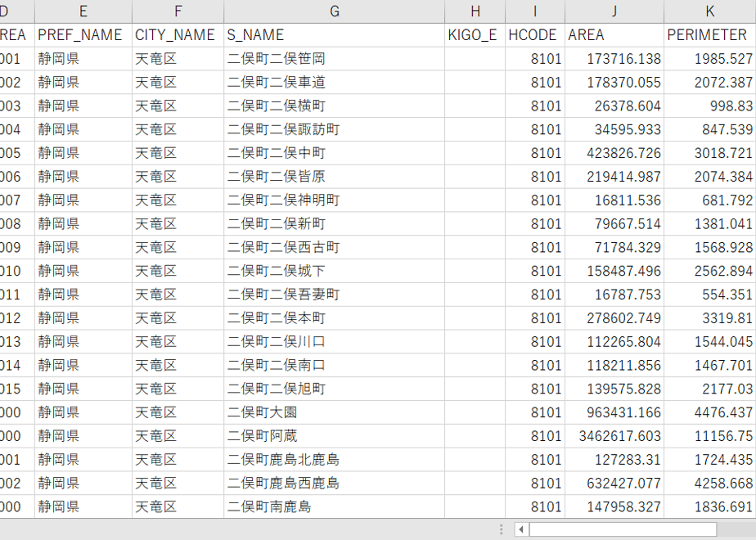Select cell containing 二俣町二俣城下
The image size is (756, 540).
pos(334,272)
